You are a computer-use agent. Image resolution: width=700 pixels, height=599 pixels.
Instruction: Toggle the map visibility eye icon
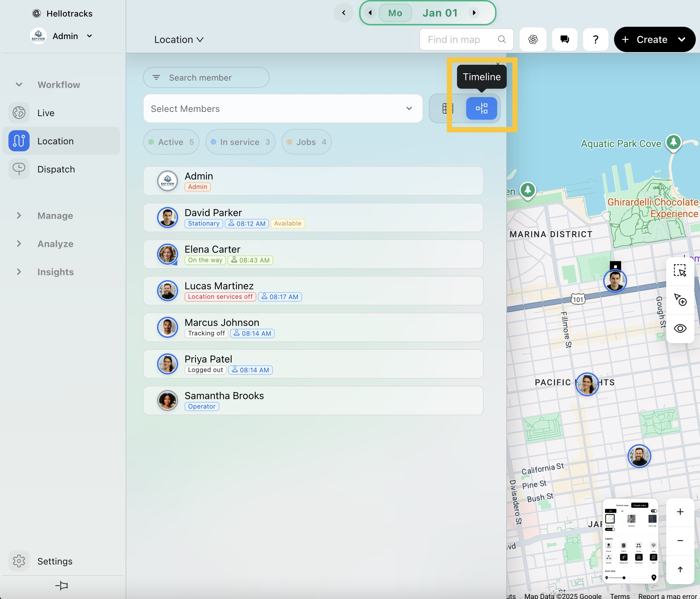(x=680, y=328)
